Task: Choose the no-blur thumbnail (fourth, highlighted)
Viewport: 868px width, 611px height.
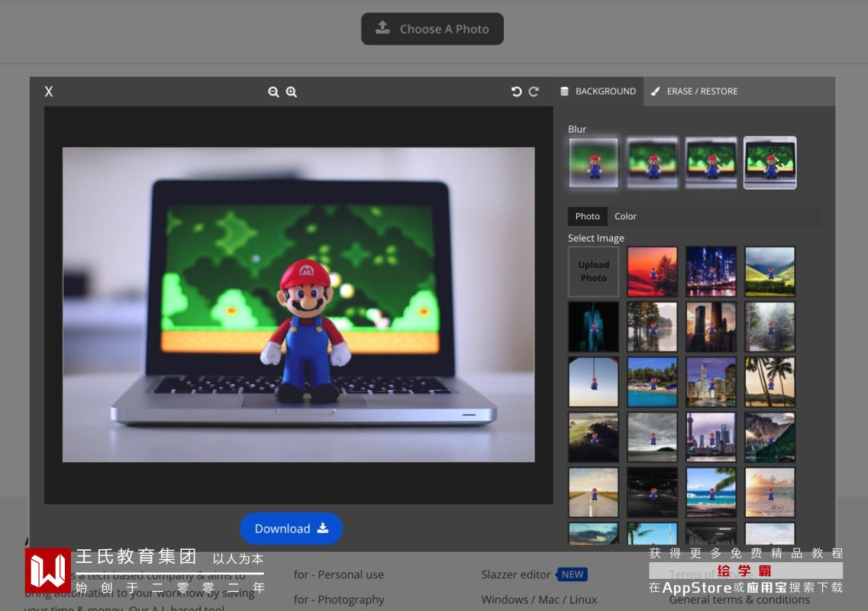Action: coord(770,163)
